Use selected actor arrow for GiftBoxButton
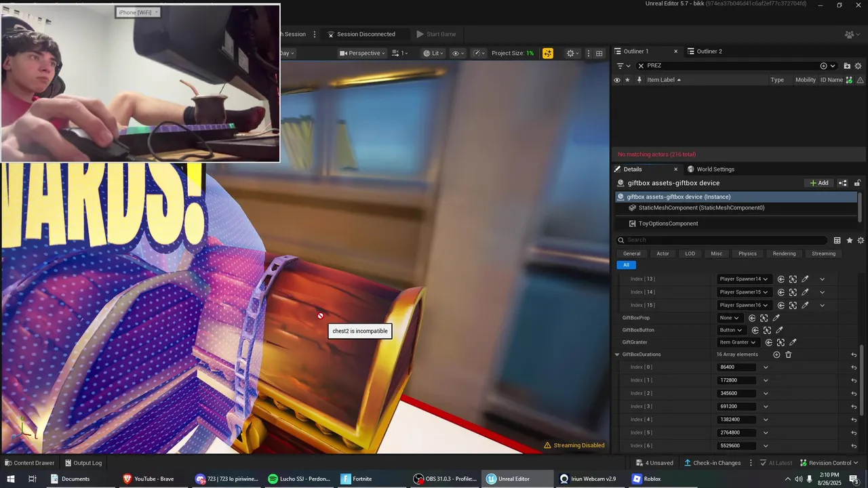Screen dimensions: 868x488 755,330
